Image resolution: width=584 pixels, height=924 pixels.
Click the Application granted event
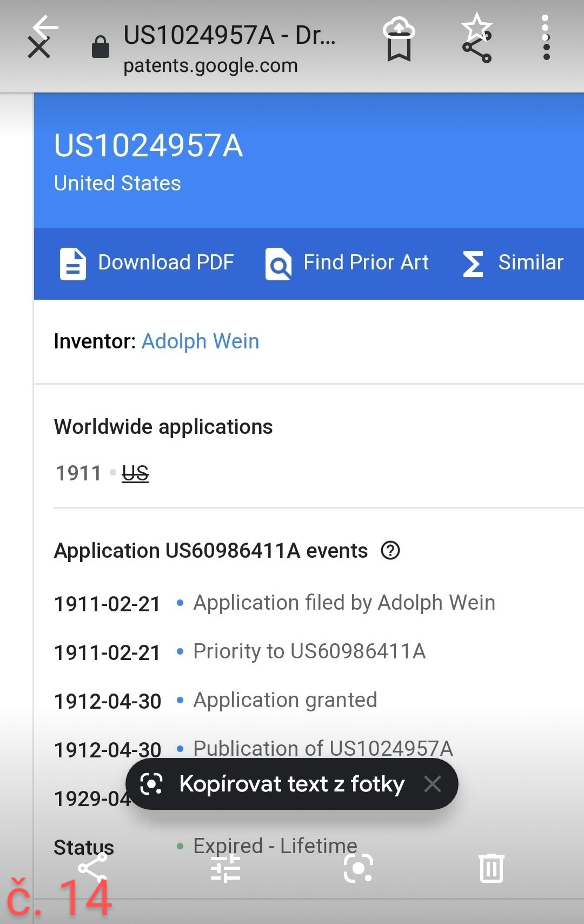(x=285, y=700)
